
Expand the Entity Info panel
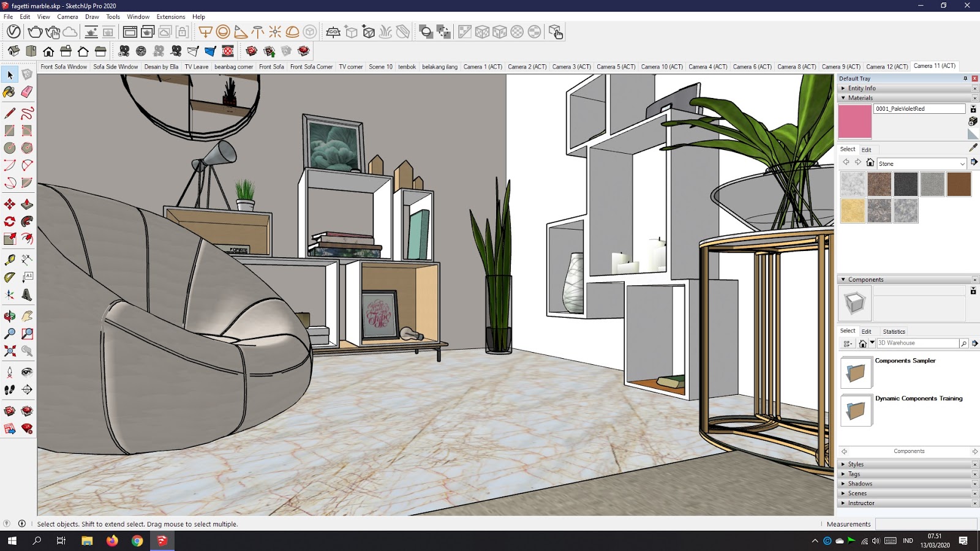pos(861,88)
